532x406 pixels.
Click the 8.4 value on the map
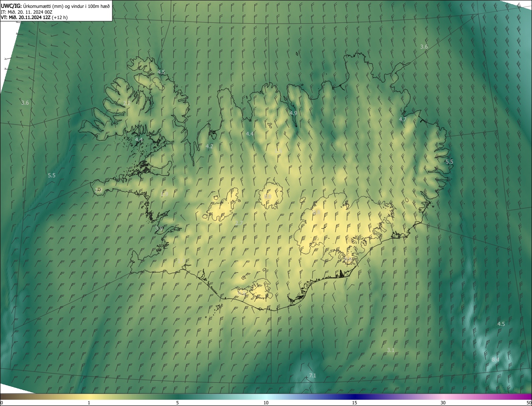coord(495,360)
